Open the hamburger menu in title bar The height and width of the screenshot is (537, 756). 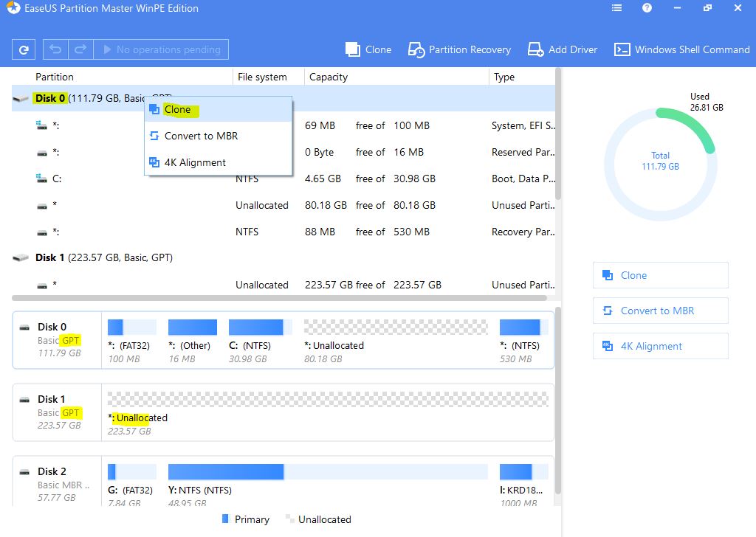click(617, 9)
